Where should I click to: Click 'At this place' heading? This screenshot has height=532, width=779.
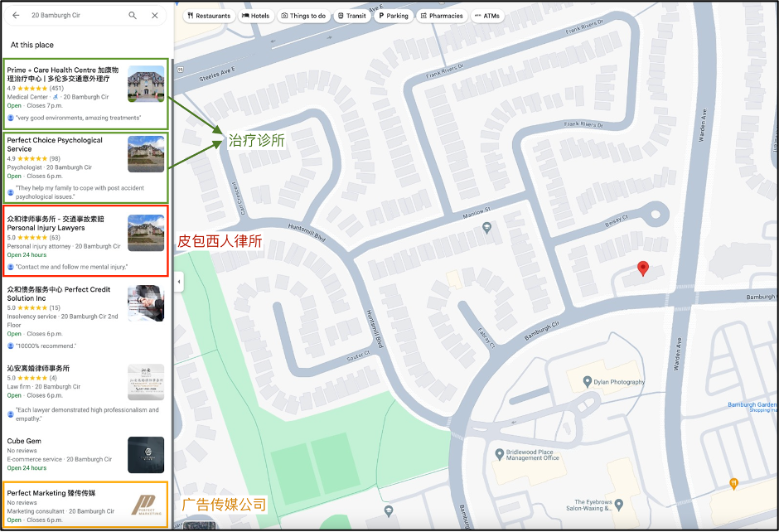(x=32, y=45)
